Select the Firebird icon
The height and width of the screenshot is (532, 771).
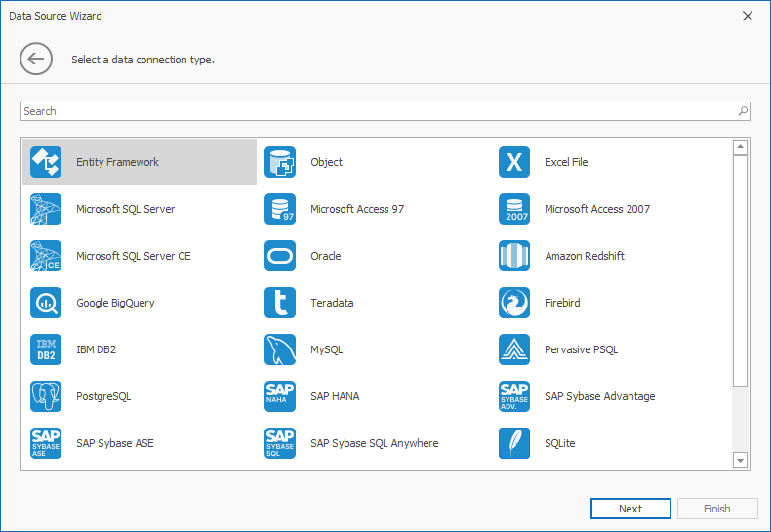coord(514,303)
